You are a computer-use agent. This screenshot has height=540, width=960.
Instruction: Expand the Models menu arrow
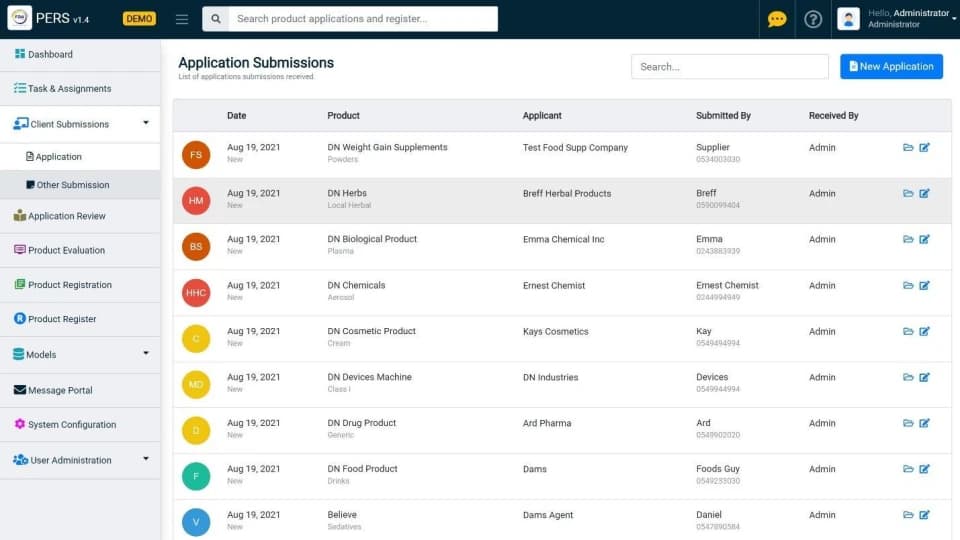(146, 353)
